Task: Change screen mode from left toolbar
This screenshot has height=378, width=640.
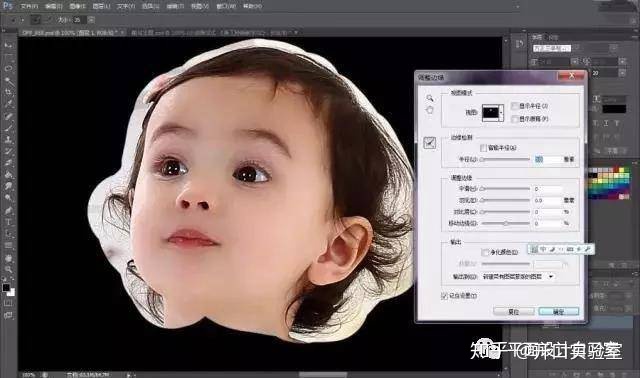Action: [x=8, y=315]
